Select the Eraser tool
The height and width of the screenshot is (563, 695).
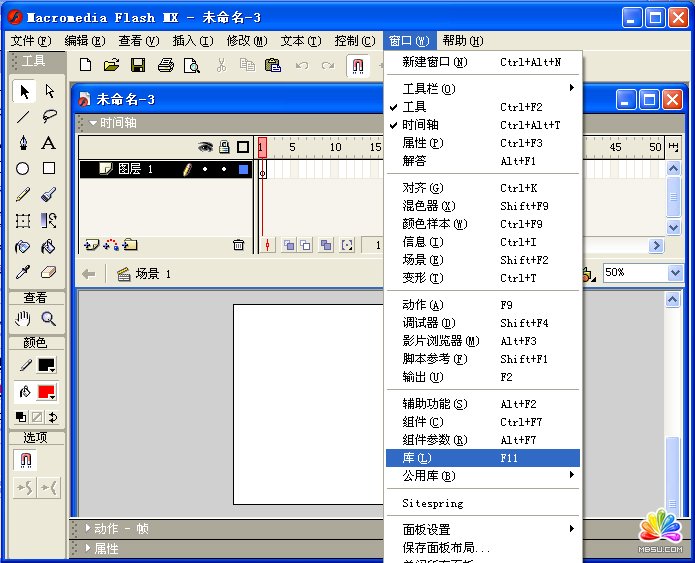click(49, 272)
